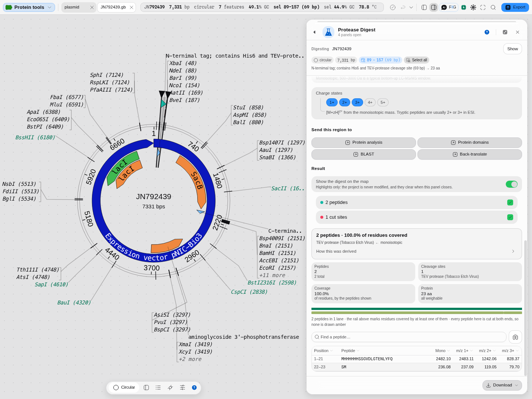This screenshot has height=399, width=532.
Task: Click the Export button
Action: coord(515,7)
